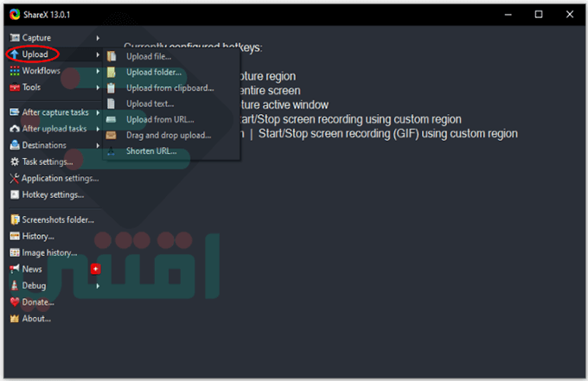The image size is (588, 381).
Task: Open the About... label
Action: click(36, 319)
